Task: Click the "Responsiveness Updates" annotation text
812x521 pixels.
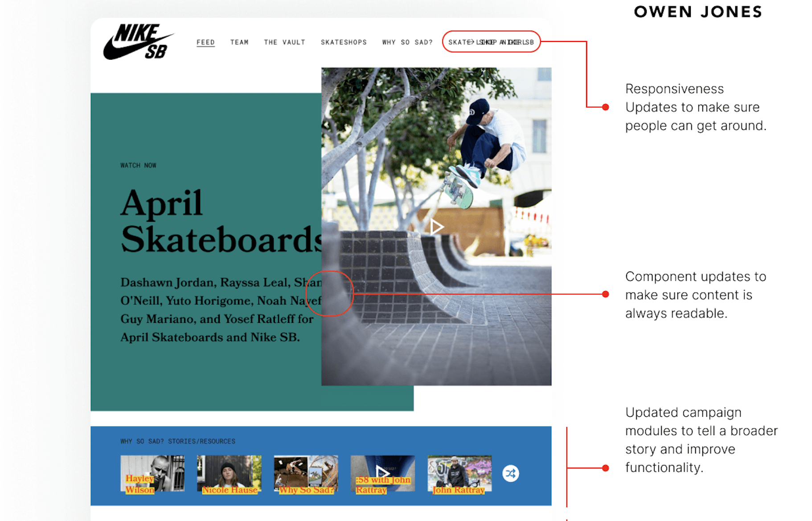Action: [x=696, y=107]
